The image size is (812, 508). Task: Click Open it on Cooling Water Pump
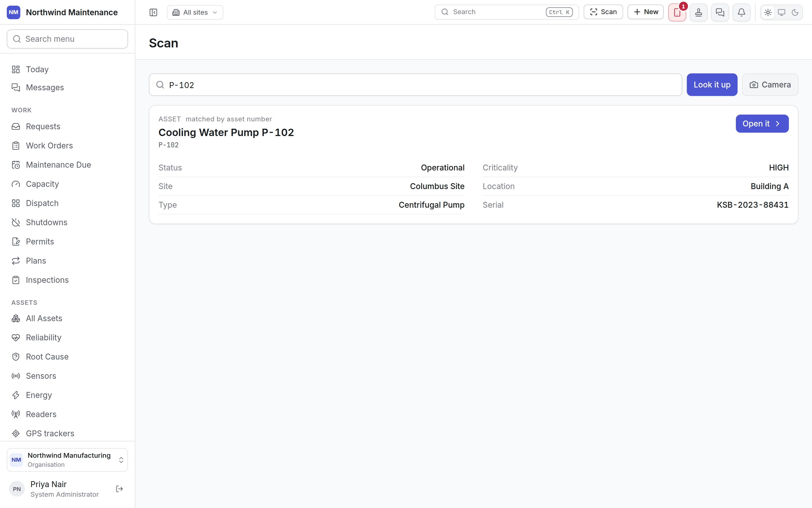pos(762,124)
